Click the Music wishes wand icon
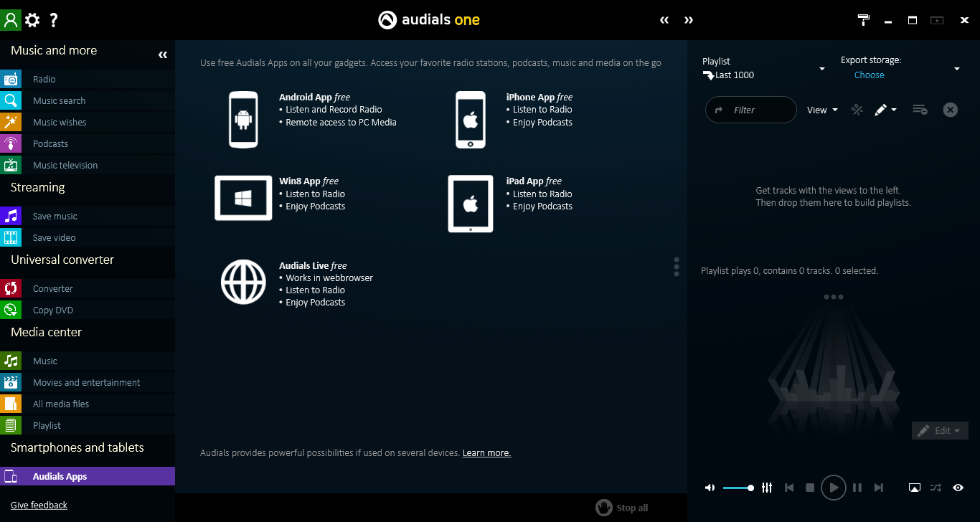The image size is (980, 522). pyautogui.click(x=11, y=122)
